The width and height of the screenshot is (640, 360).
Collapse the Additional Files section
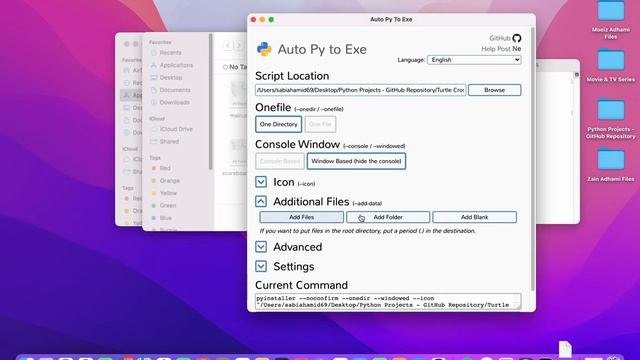click(x=261, y=201)
